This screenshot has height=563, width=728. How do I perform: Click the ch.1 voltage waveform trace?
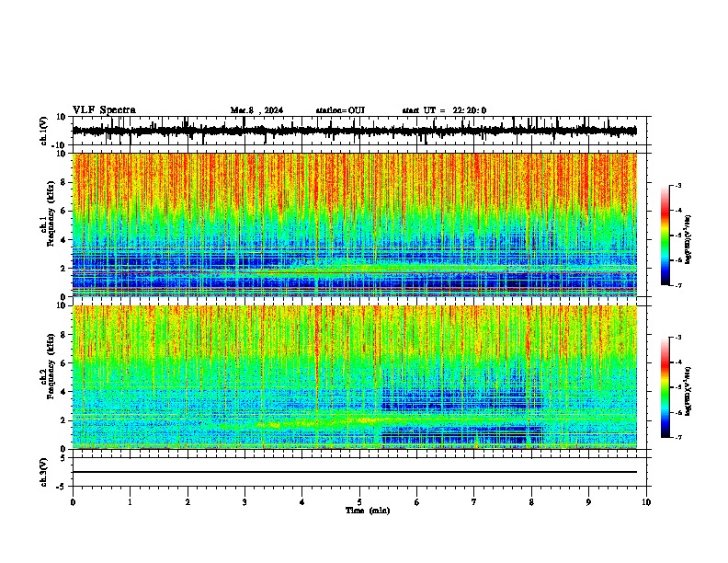coord(354,131)
